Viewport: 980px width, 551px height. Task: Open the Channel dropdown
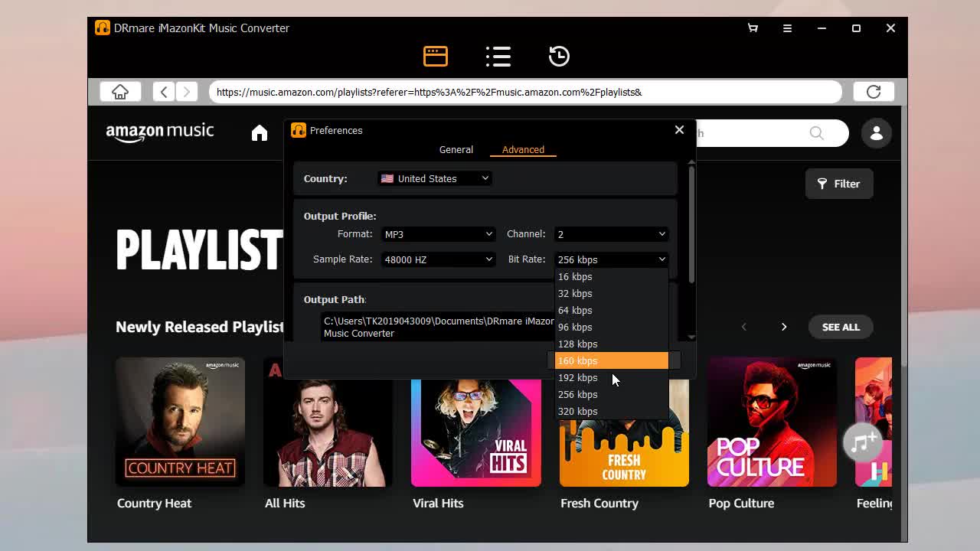[x=611, y=234]
